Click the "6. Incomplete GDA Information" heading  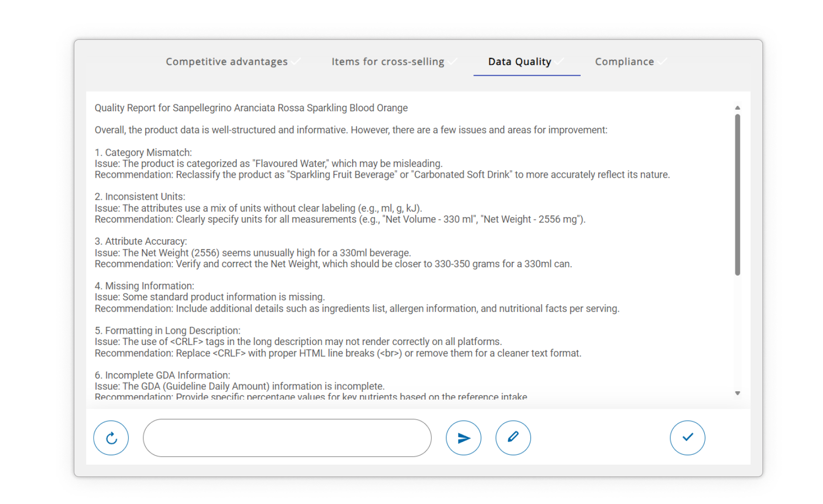(163, 375)
